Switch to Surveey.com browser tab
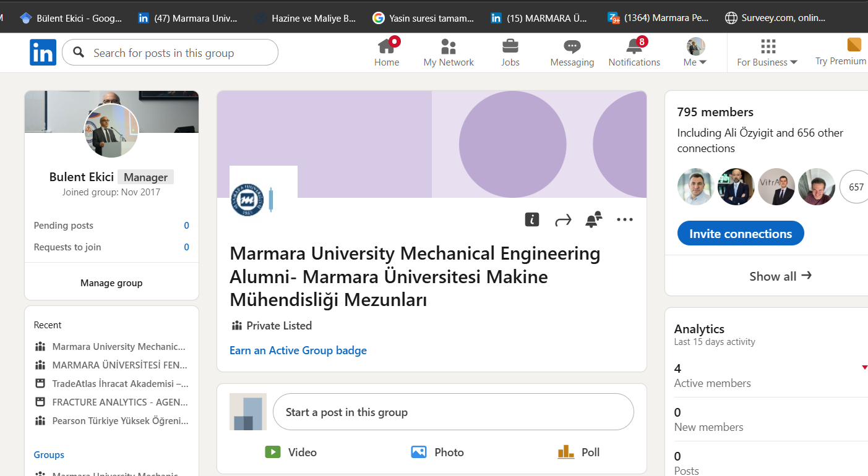868x476 pixels. point(776,18)
